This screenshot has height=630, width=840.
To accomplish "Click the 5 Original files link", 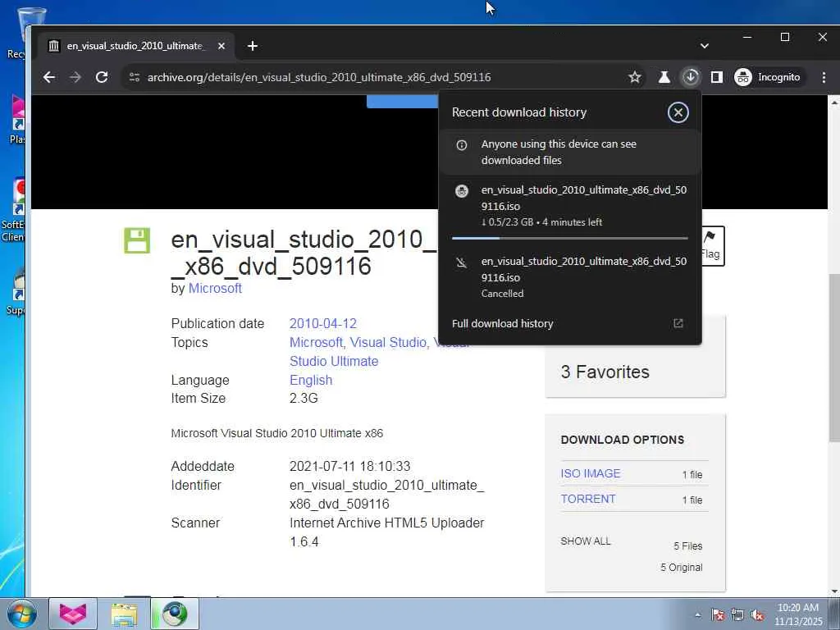I will point(682,568).
